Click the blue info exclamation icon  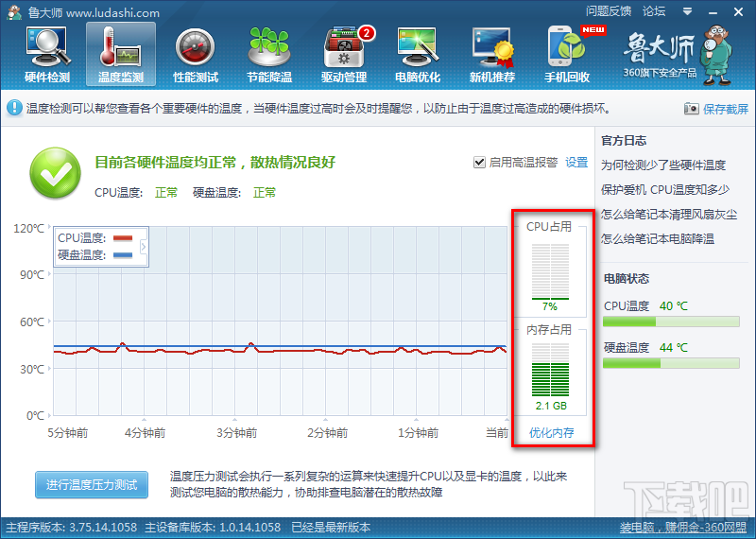point(14,108)
